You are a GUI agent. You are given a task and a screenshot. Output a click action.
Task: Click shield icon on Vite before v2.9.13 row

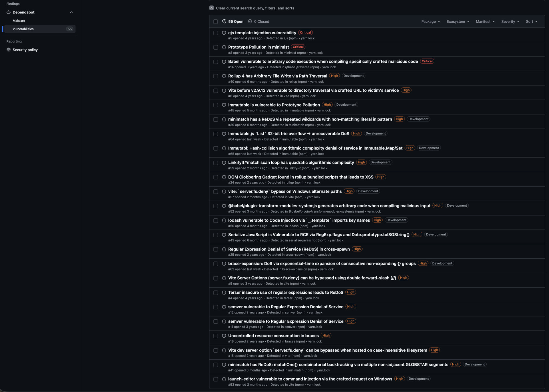point(224,91)
